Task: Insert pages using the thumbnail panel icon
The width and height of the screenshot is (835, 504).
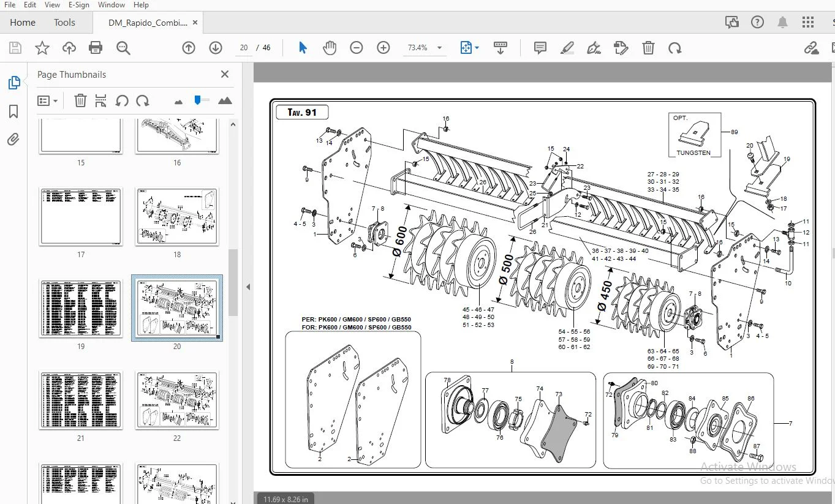Action: [101, 100]
